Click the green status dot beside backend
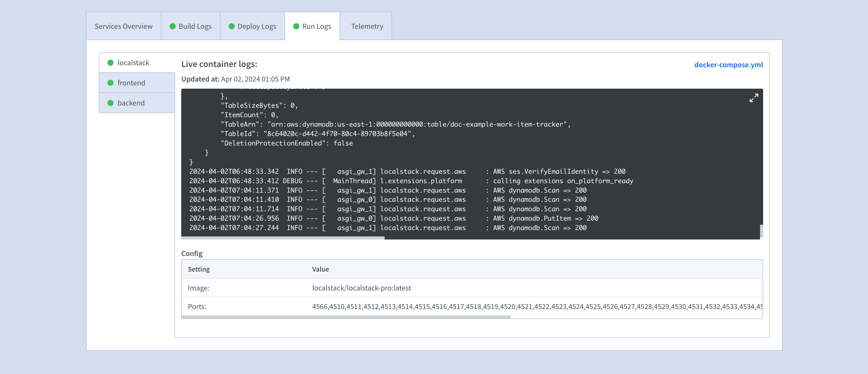The width and height of the screenshot is (868, 374). [x=111, y=103]
